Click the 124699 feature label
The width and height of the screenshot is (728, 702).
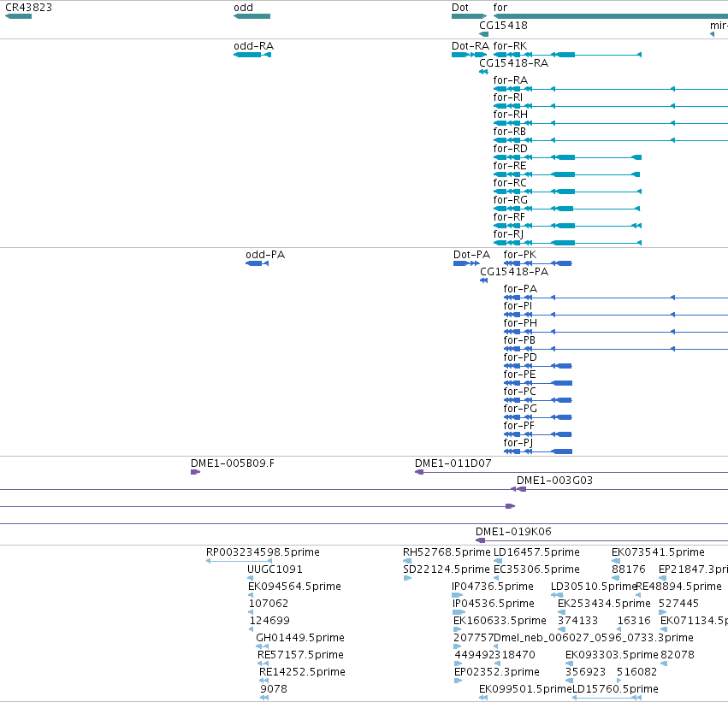coord(269,621)
